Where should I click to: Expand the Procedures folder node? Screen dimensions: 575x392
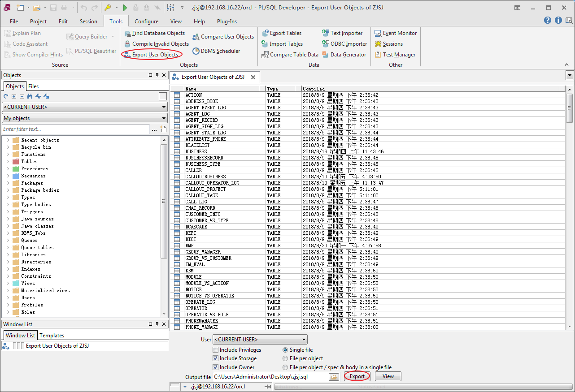pyautogui.click(x=8, y=169)
